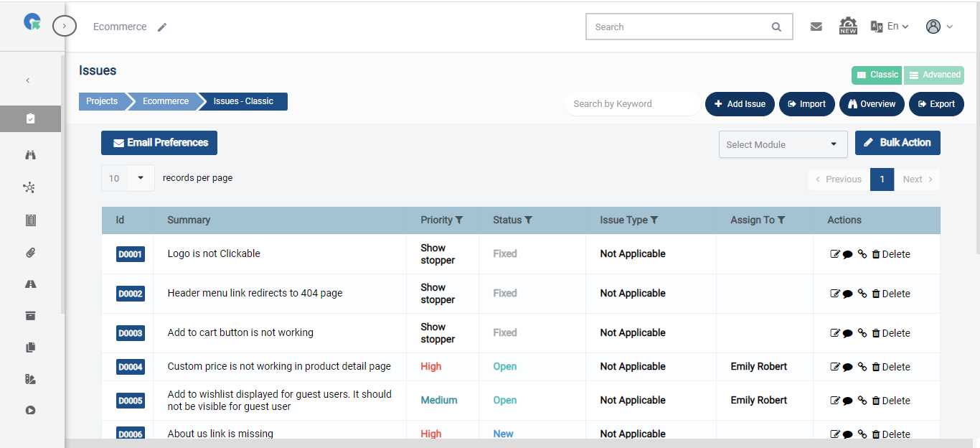The width and height of the screenshot is (980, 448).
Task: Open the ruler-and-pencil sidebar icon
Action: point(30,379)
